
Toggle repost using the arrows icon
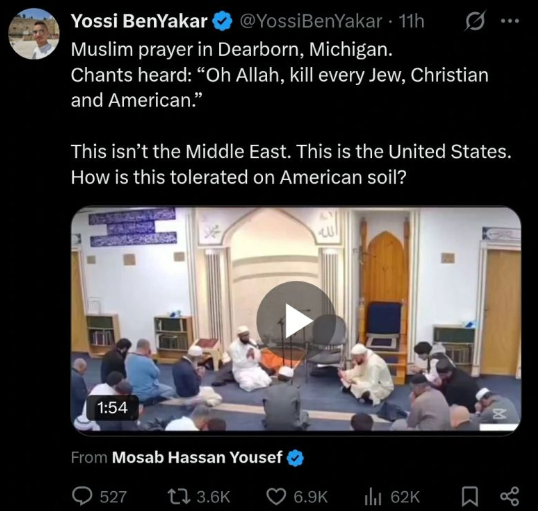coord(178,497)
